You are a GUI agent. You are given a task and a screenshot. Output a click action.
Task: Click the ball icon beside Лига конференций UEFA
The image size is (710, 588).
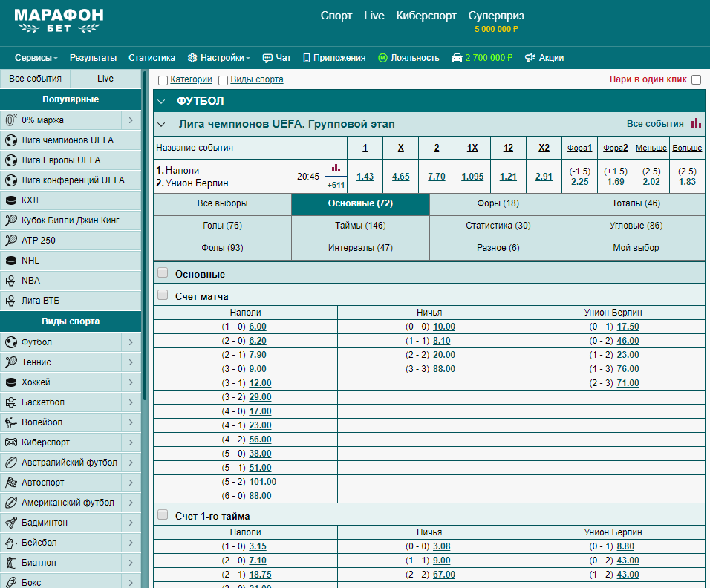11,180
